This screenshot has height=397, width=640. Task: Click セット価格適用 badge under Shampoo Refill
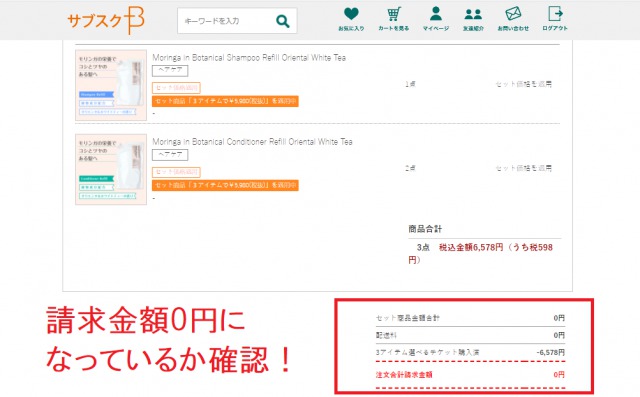click(x=176, y=88)
